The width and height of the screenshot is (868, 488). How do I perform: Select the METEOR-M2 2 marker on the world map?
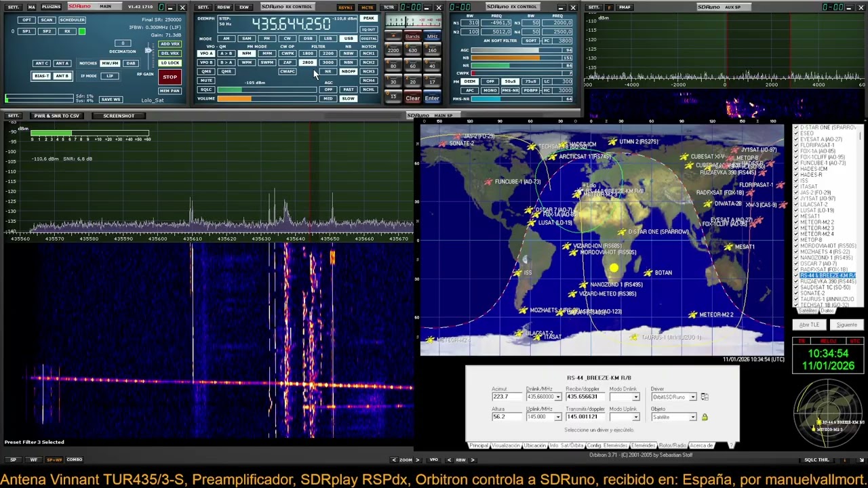pyautogui.click(x=692, y=314)
